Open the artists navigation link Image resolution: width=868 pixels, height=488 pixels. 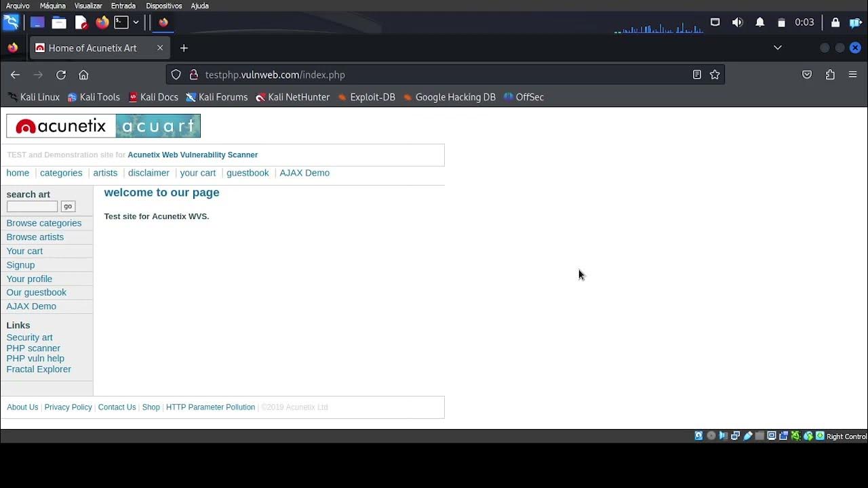(x=105, y=173)
